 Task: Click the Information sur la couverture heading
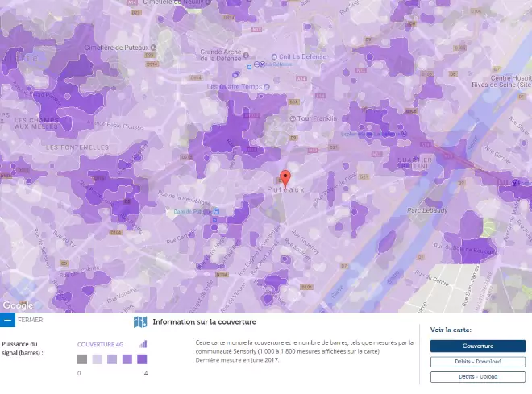tap(204, 321)
